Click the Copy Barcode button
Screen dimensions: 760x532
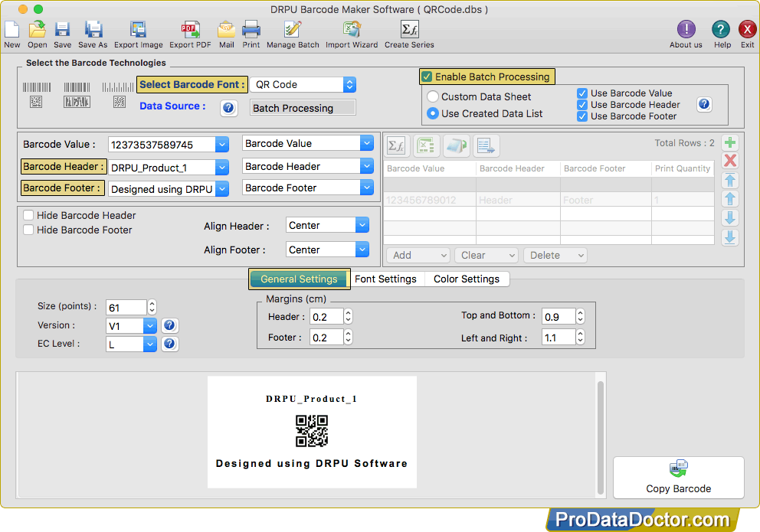point(679,478)
